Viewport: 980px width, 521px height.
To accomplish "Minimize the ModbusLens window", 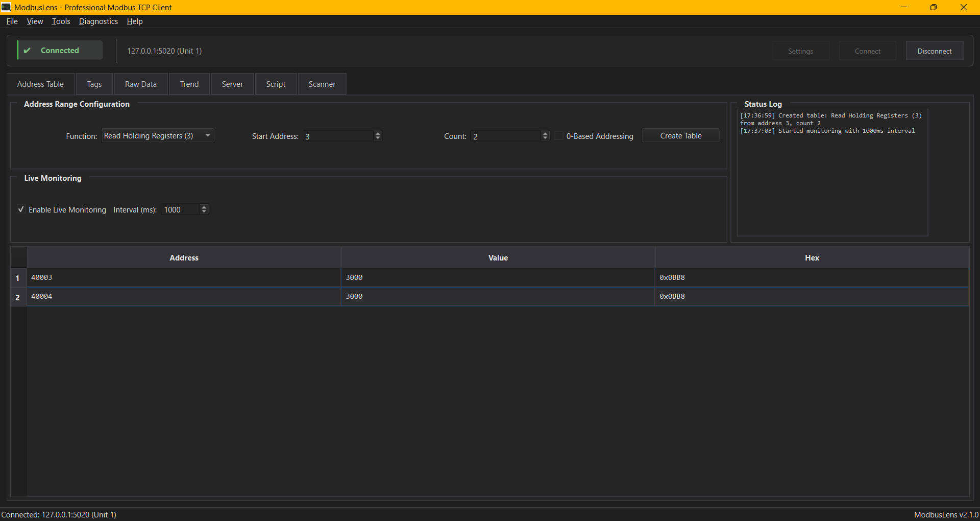I will pos(904,7).
